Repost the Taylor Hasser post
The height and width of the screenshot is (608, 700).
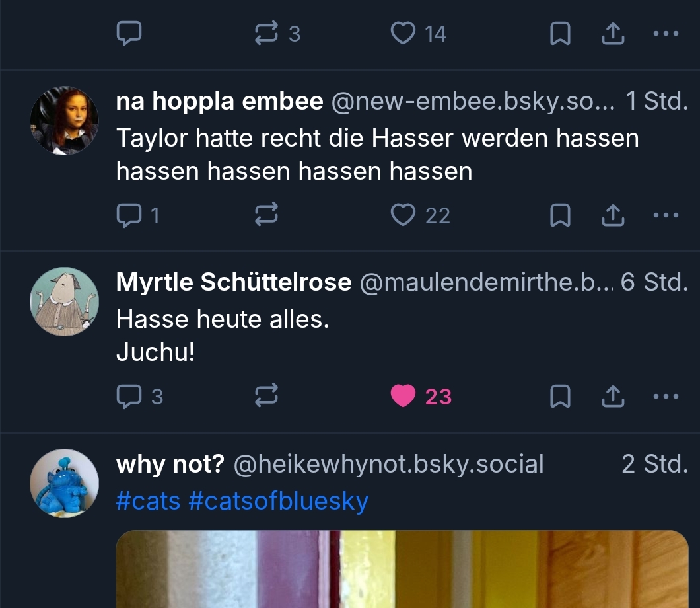(265, 215)
